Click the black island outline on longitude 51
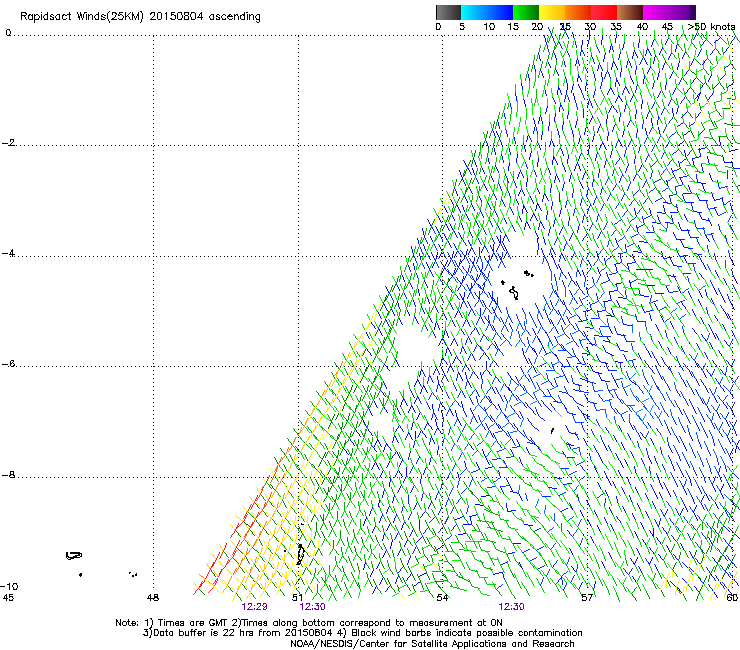Image resolution: width=740 pixels, height=650 pixels. (x=301, y=554)
